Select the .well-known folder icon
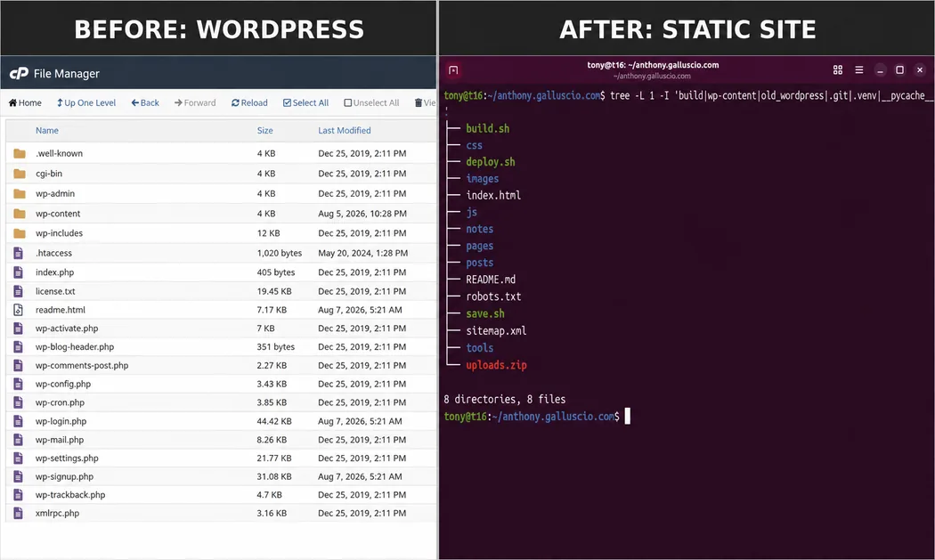 pos(20,153)
